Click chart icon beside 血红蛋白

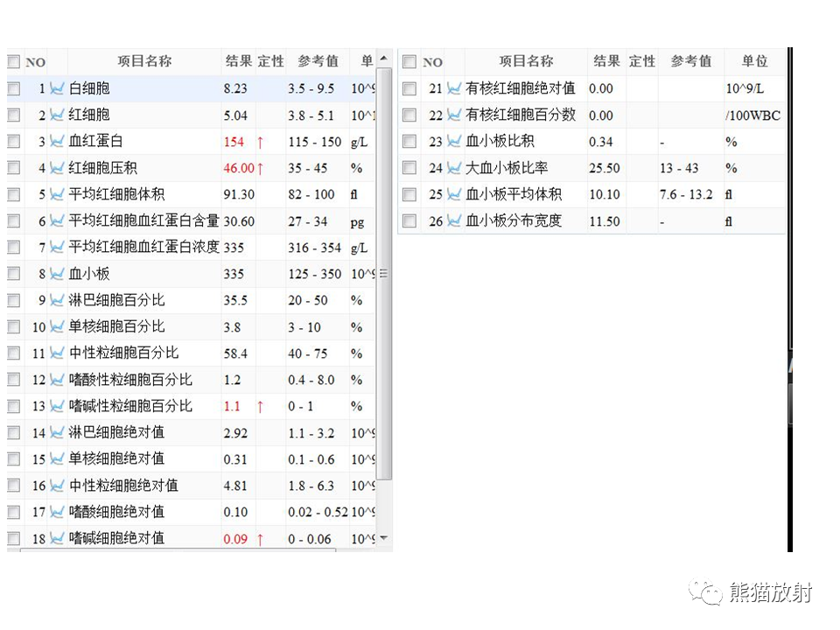57,142
